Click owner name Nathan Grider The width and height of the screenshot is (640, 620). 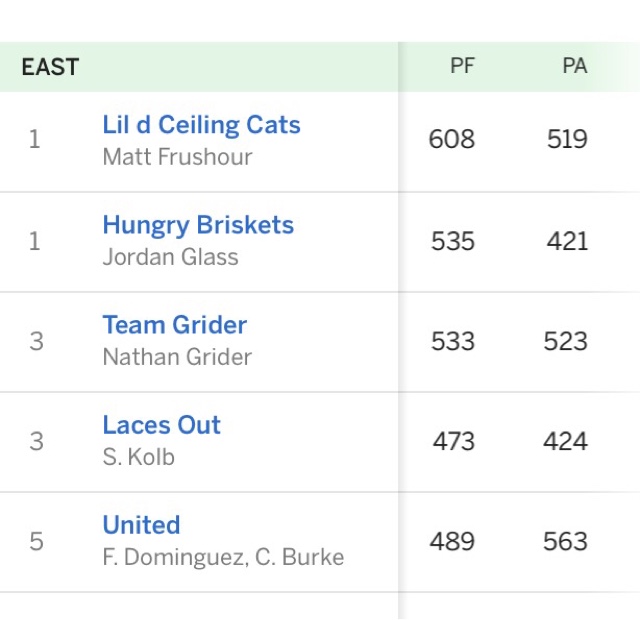point(177,357)
